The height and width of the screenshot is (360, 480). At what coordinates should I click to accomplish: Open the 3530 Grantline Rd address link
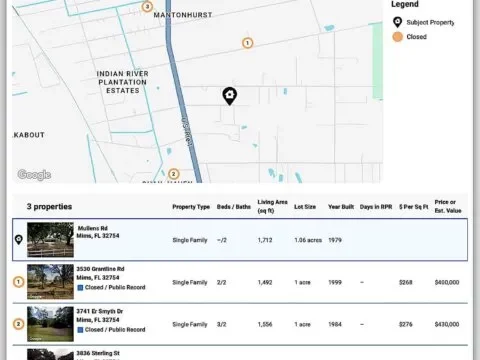coord(100,269)
